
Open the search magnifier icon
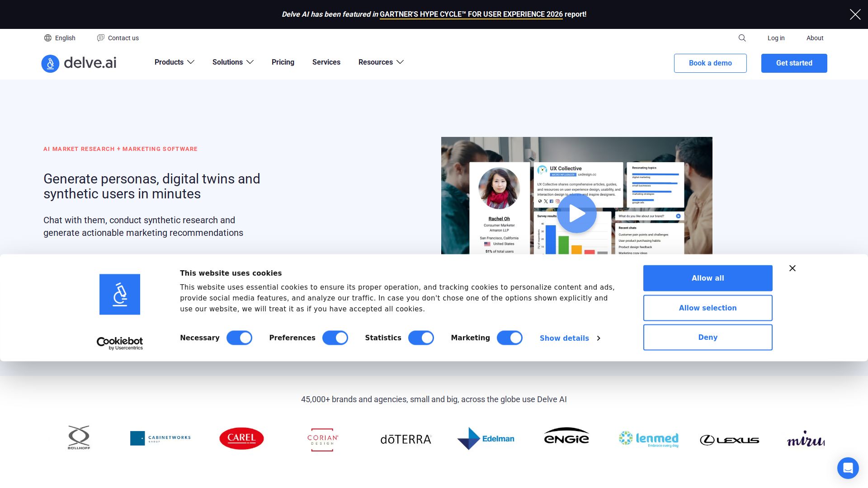[742, 38]
